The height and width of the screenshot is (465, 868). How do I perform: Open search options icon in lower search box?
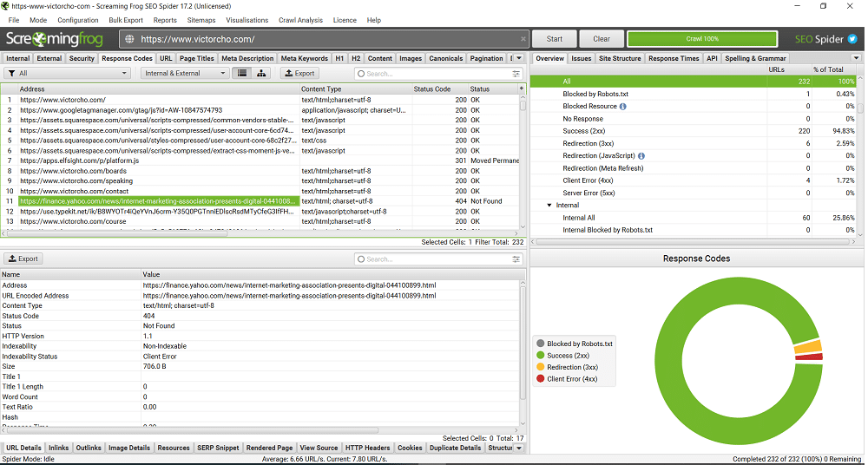pyautogui.click(x=516, y=259)
